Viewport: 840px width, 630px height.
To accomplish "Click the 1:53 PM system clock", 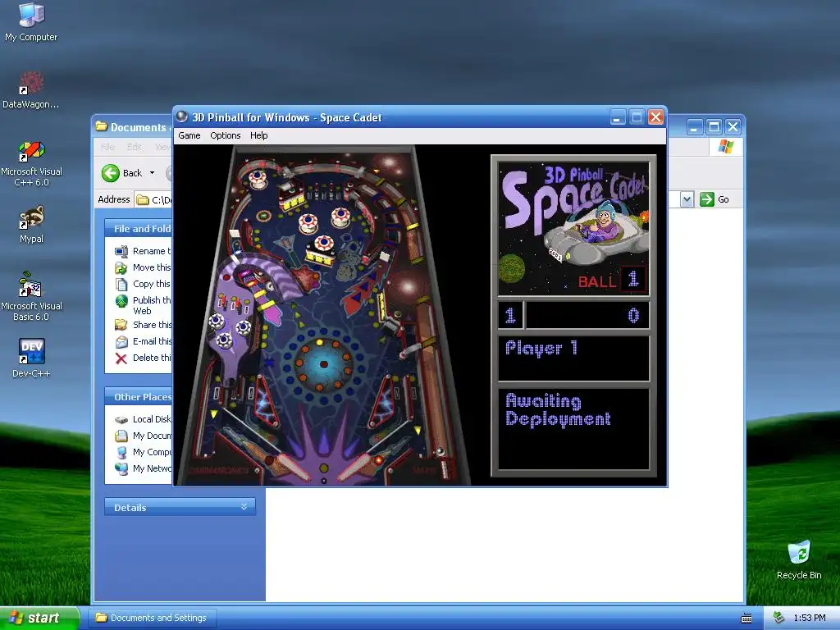I will 810,619.
